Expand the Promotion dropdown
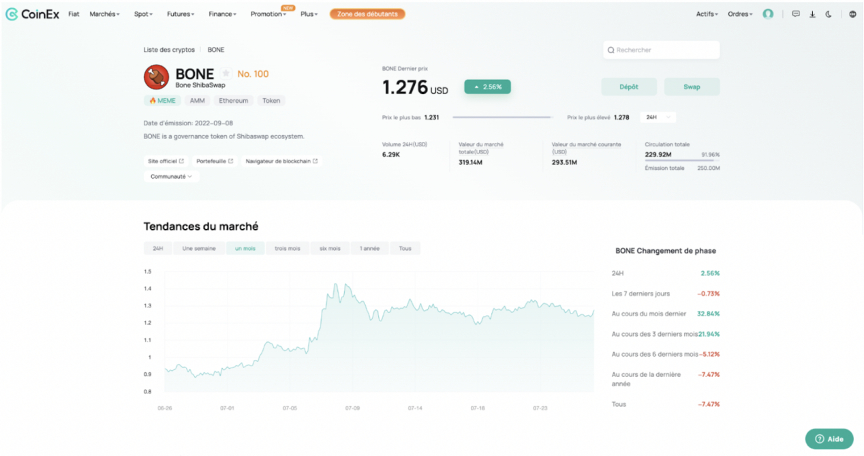The height and width of the screenshot is (456, 864). point(268,14)
